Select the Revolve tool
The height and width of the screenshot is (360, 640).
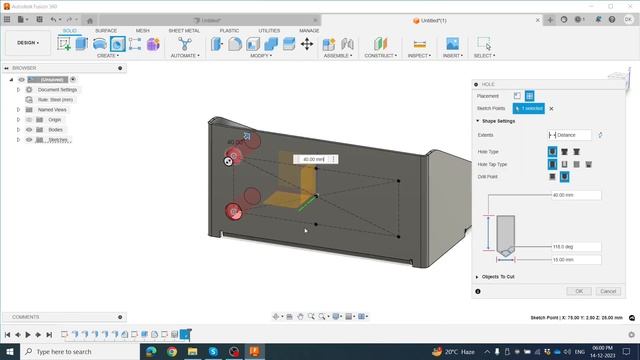(100, 44)
